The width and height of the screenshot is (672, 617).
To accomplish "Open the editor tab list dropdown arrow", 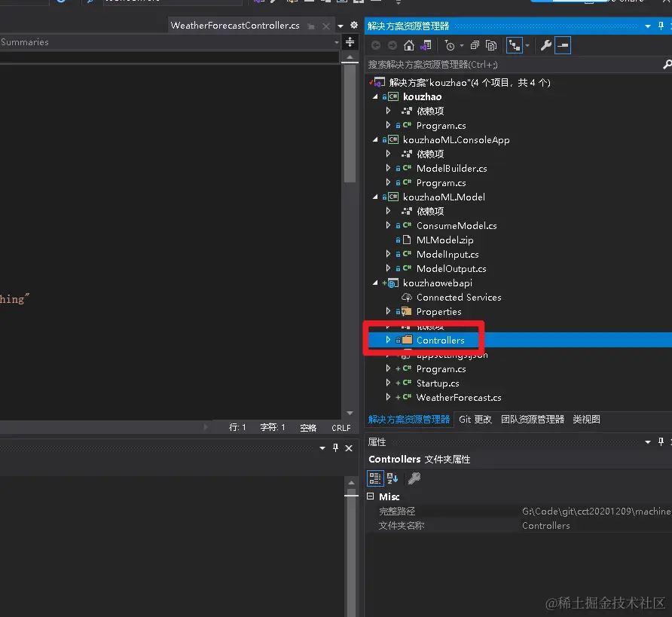I will [341, 26].
